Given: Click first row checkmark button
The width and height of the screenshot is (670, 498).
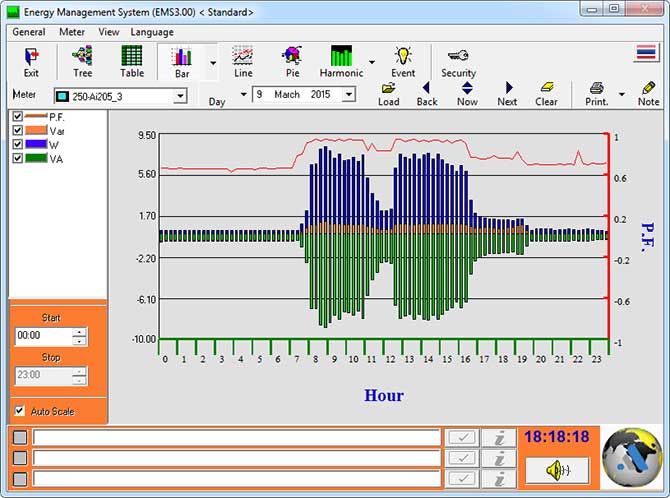Looking at the screenshot, I should 462,438.
